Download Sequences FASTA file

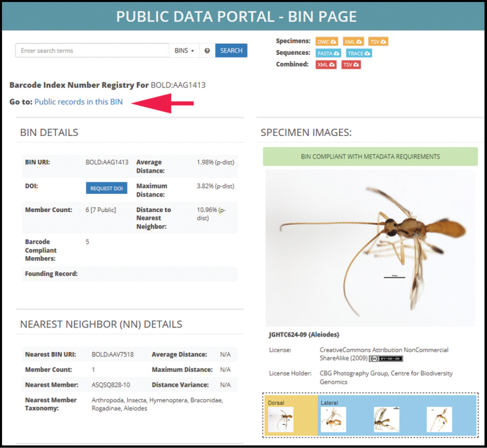point(329,53)
